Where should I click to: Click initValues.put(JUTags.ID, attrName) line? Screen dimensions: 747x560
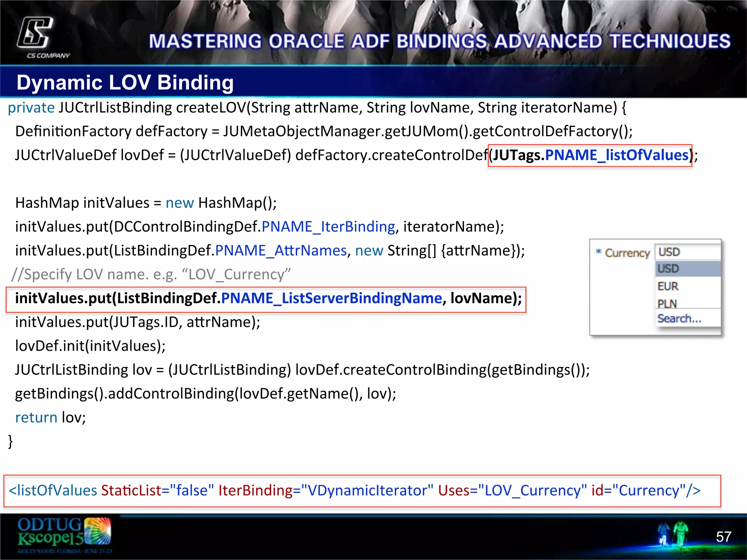[138, 322]
